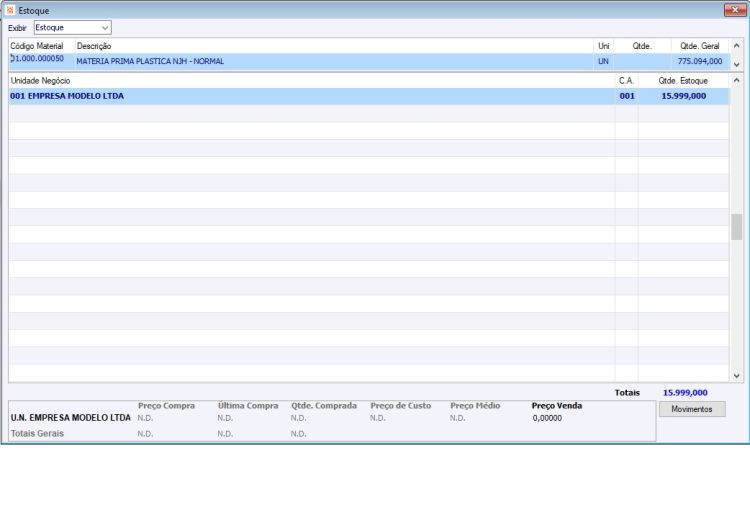750x523 pixels.
Task: Click the Preço Venda value 0,00000
Action: pyautogui.click(x=547, y=418)
